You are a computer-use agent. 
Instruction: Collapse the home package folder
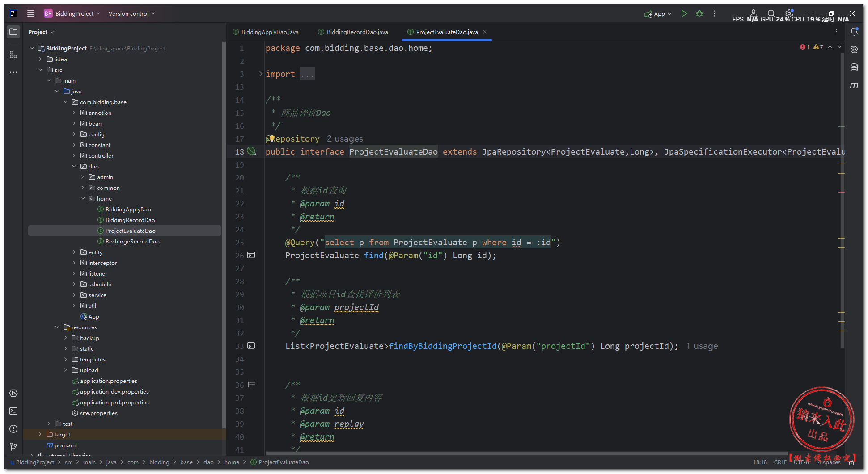[x=83, y=199]
